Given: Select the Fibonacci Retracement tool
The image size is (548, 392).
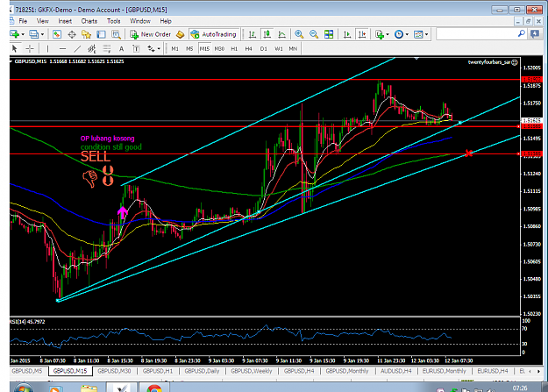Looking at the screenshot, I should click(x=107, y=48).
